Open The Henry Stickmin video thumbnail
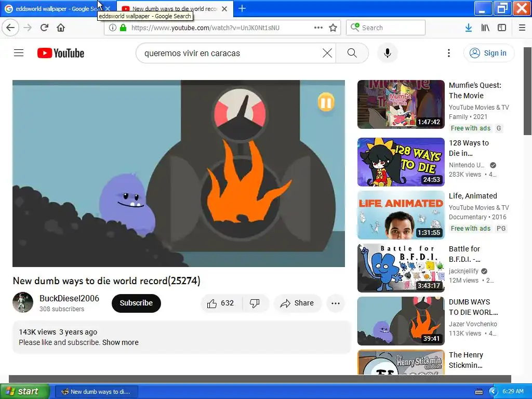Viewport: 532px width, 399px height. click(x=401, y=362)
